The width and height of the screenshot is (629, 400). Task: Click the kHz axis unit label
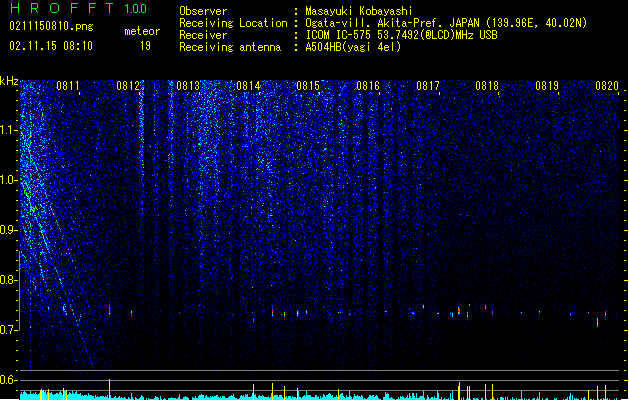[9, 81]
